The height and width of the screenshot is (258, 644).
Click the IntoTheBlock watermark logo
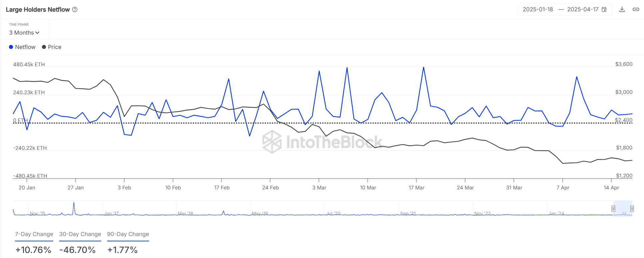[x=272, y=142]
